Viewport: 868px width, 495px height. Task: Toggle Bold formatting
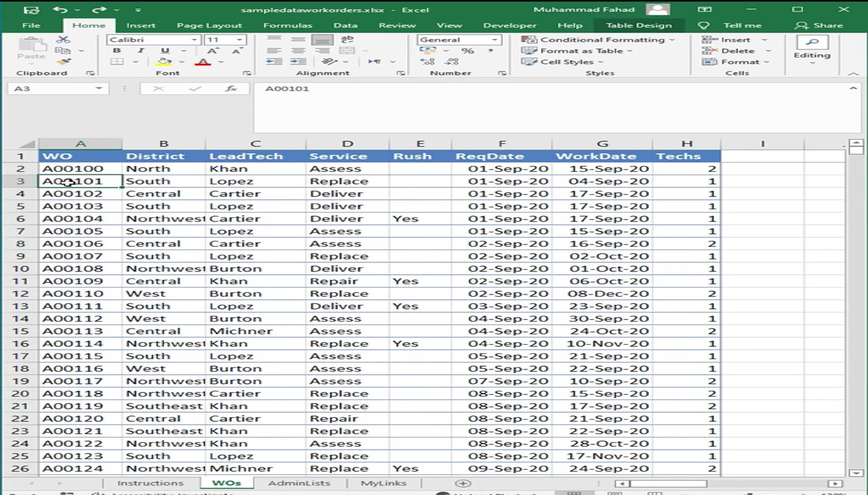117,51
